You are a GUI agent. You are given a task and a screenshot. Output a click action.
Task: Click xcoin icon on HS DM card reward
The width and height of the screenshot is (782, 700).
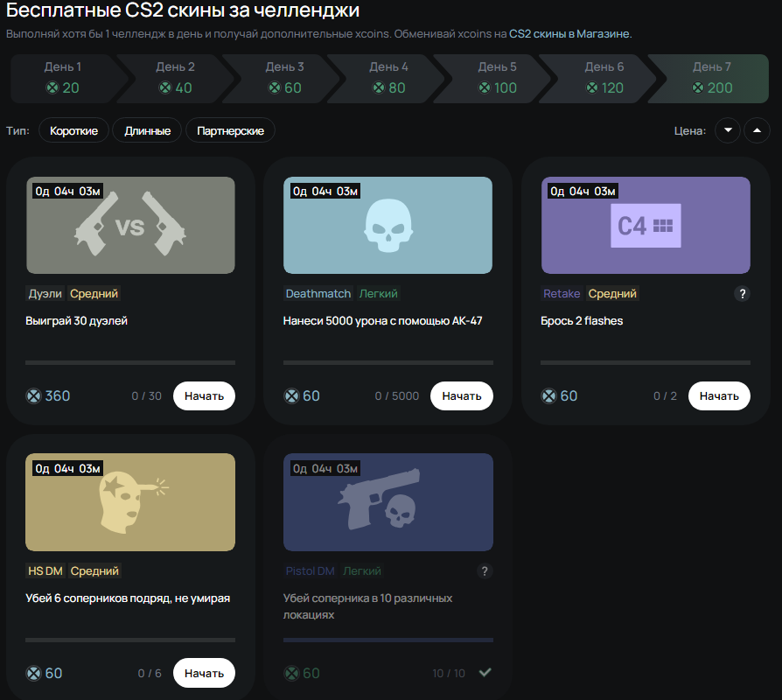point(33,673)
